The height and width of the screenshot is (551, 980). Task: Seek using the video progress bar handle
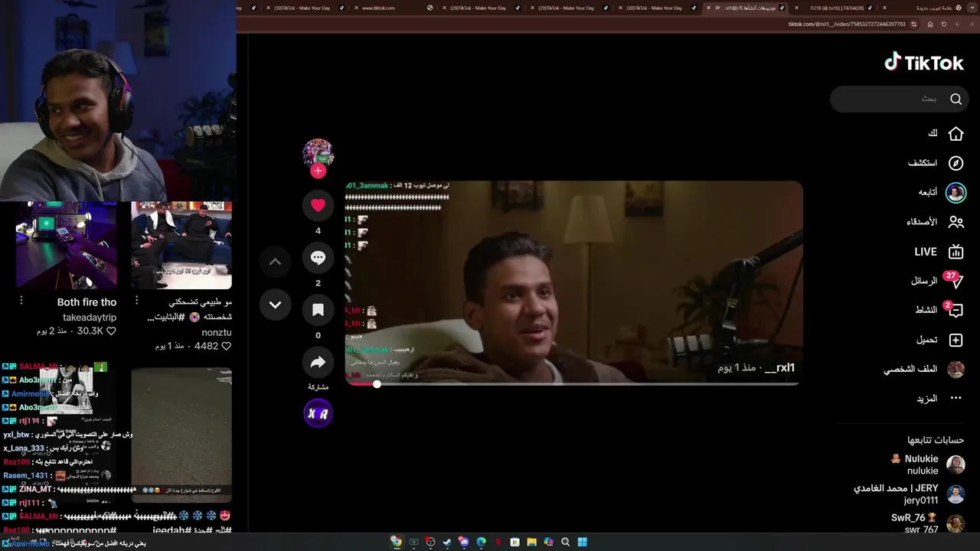pyautogui.click(x=377, y=383)
